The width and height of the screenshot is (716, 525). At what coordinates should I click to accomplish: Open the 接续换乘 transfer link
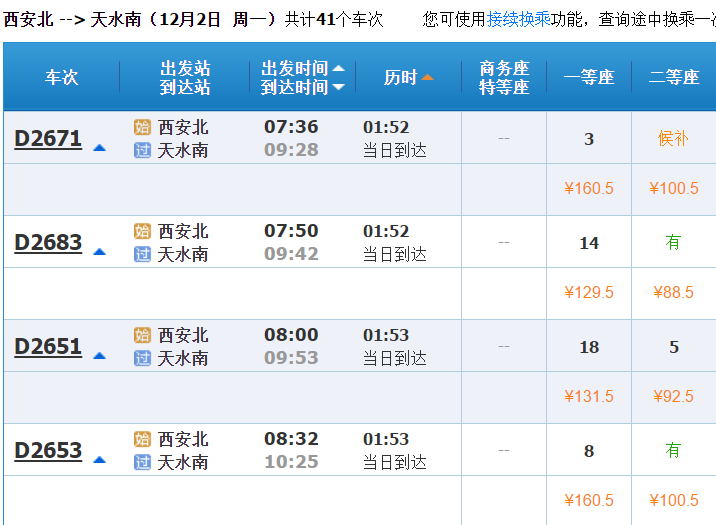(518, 18)
